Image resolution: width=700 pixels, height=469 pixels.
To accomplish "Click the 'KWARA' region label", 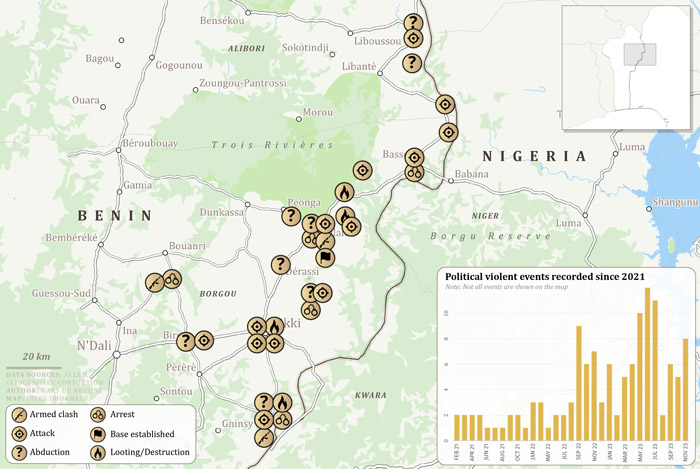I will click(x=371, y=395).
